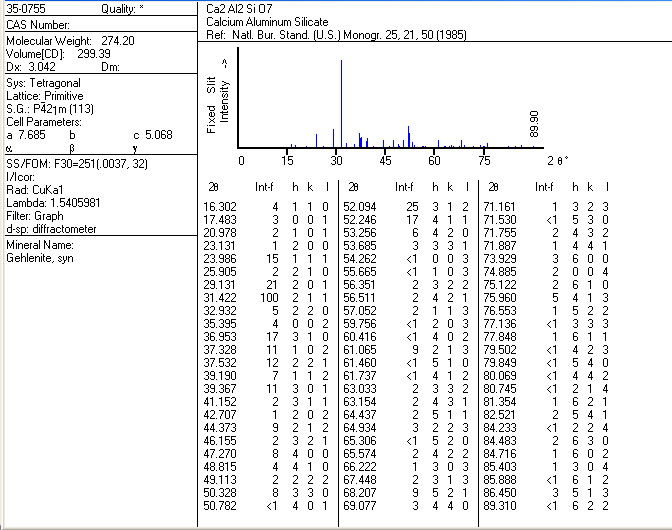Click the 30 tick label on the axis
The image size is (672, 530).
click(336, 161)
